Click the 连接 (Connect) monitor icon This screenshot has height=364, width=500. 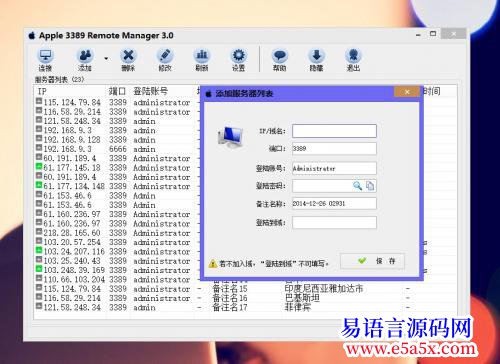45,56
